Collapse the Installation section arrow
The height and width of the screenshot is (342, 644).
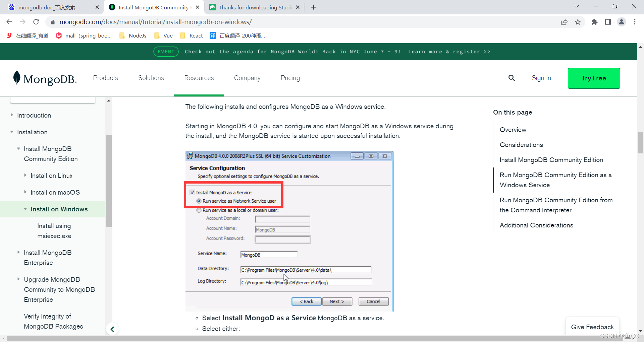pos(12,132)
